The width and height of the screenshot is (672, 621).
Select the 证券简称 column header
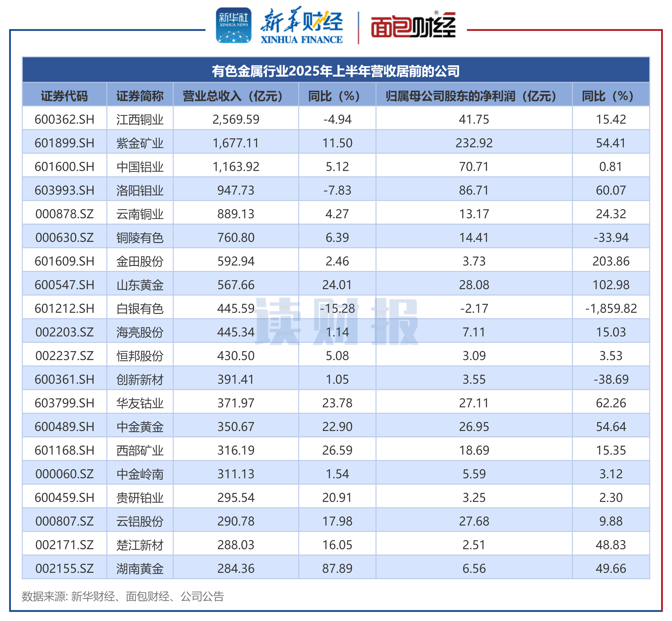[140, 96]
